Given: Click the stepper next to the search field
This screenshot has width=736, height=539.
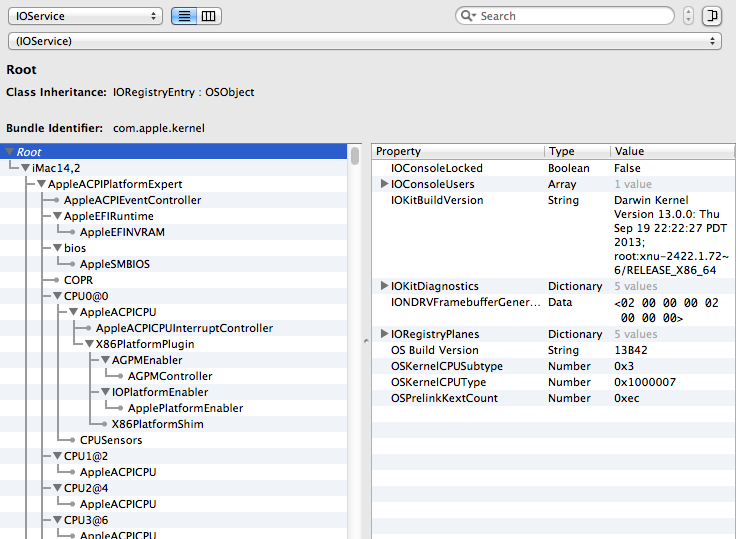Looking at the screenshot, I should coord(688,16).
